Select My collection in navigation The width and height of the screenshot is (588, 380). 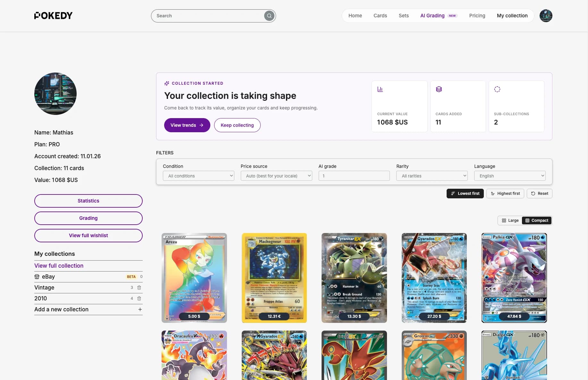[512, 16]
